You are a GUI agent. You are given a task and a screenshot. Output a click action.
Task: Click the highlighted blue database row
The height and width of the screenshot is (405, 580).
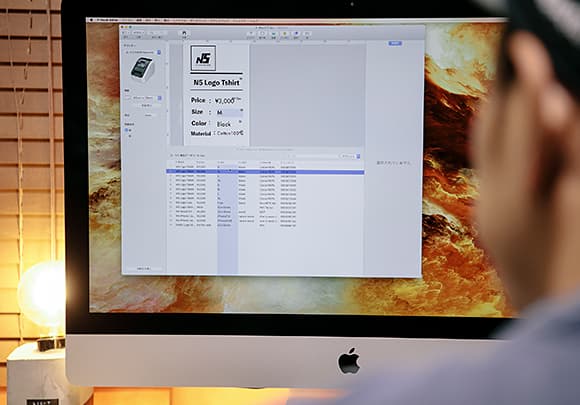pos(265,172)
